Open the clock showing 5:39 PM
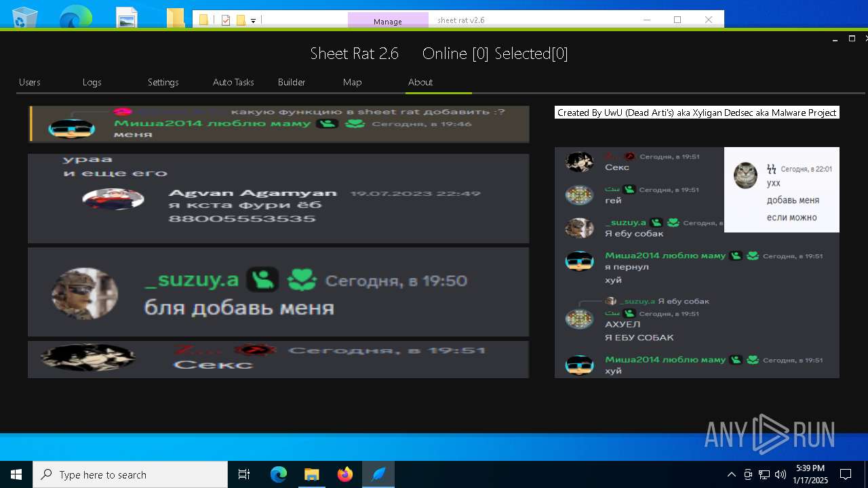Image resolution: width=868 pixels, height=488 pixels. 810,474
